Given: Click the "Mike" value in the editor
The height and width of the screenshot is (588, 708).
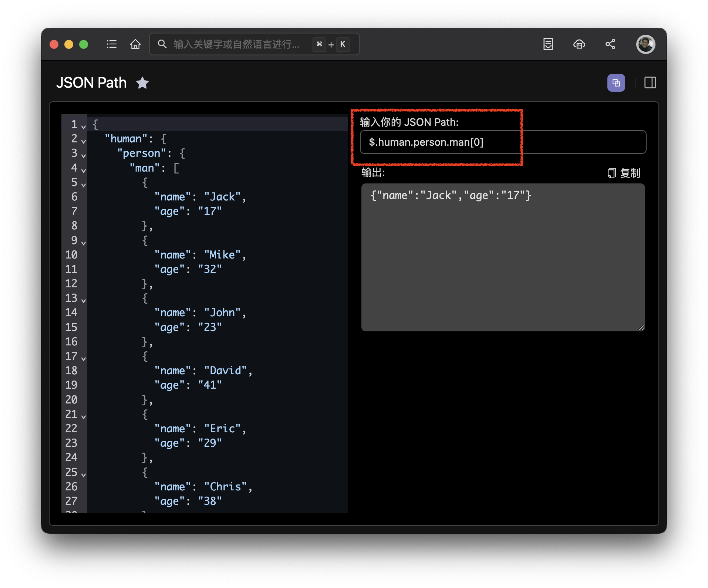Looking at the screenshot, I should [222, 255].
